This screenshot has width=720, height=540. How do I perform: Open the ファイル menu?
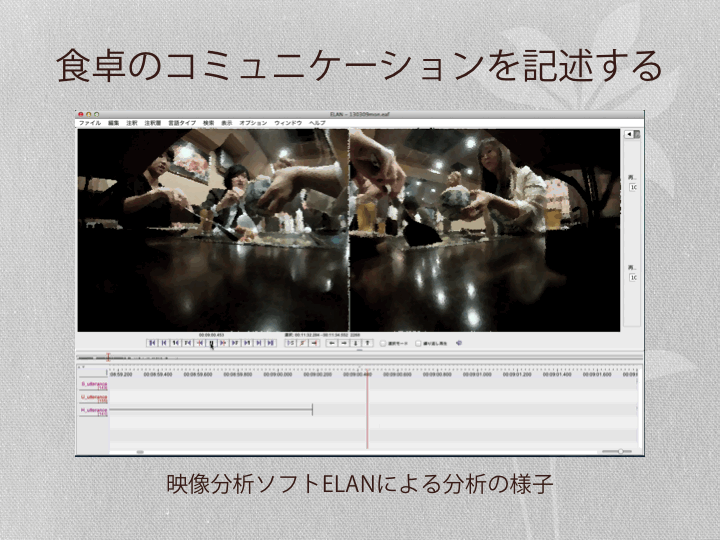click(x=90, y=122)
